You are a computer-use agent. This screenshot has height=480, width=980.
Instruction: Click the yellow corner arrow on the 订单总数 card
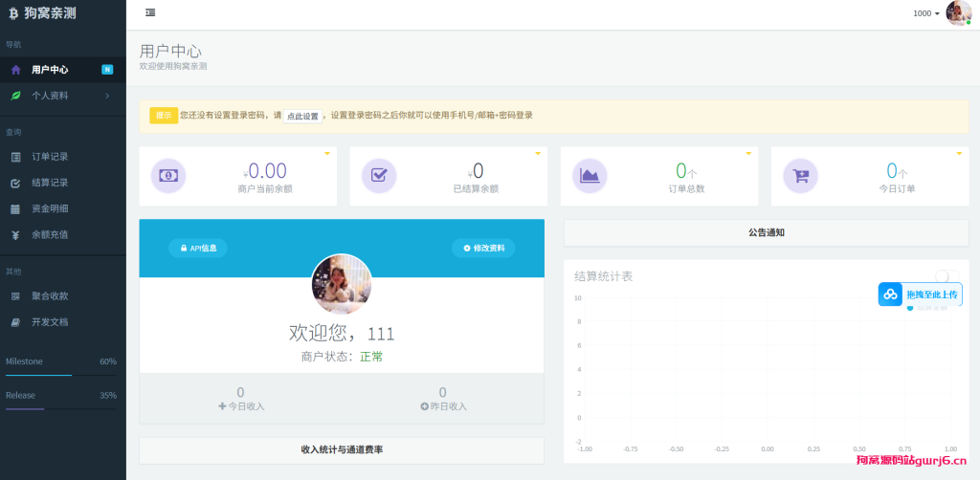point(748,153)
